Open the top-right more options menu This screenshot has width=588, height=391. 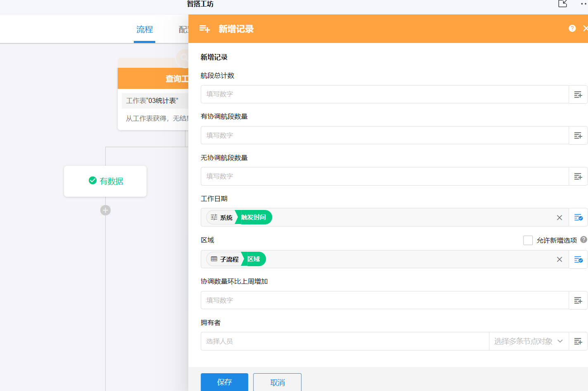pyautogui.click(x=583, y=4)
